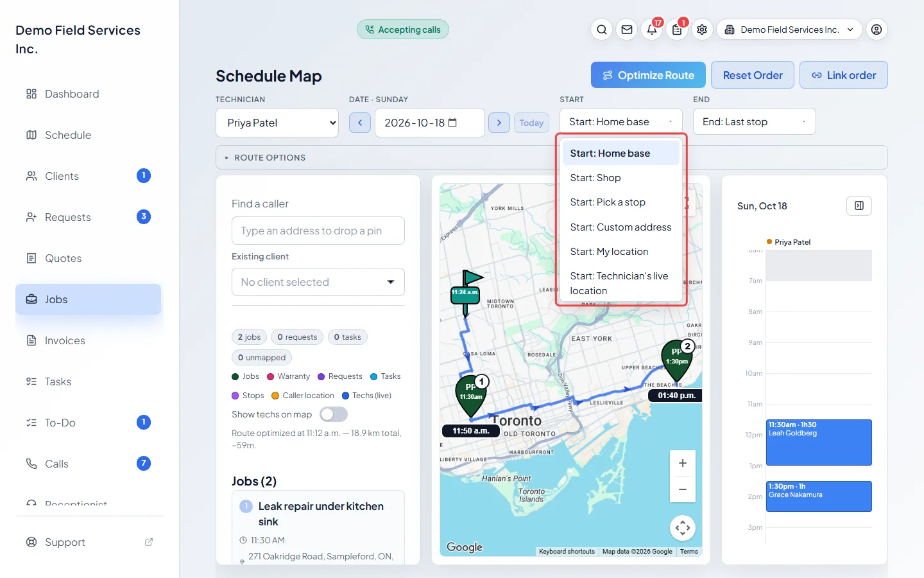Image resolution: width=924 pixels, height=578 pixels.
Task: Open Leah Goldberg 11:30am calendar event
Action: (x=819, y=442)
